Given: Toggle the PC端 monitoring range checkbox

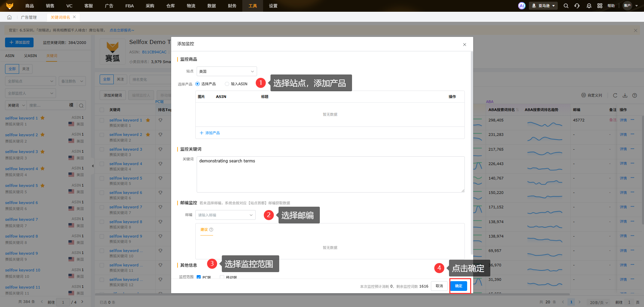Looking at the screenshot, I should pyautogui.click(x=199, y=277).
